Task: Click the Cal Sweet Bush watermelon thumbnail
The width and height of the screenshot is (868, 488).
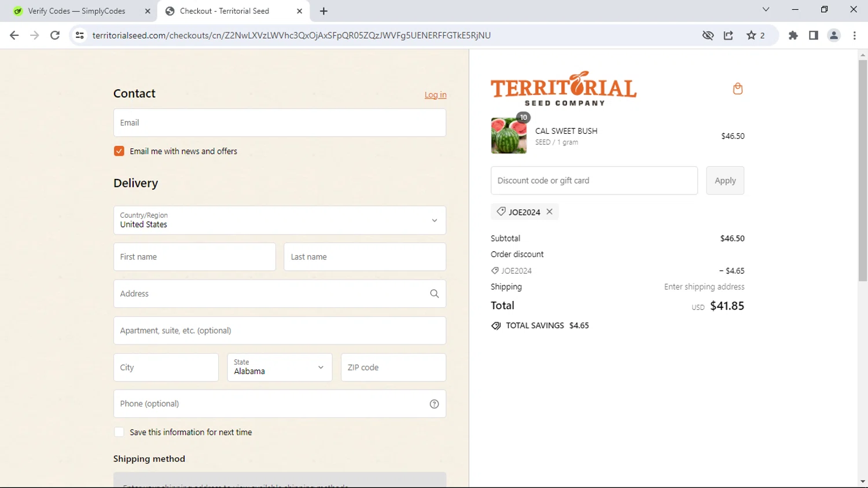Action: [x=509, y=135]
